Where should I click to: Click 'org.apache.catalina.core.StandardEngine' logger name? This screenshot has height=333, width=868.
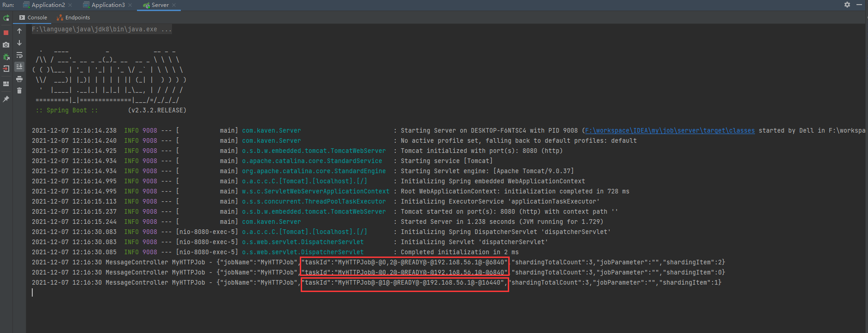pyautogui.click(x=314, y=171)
